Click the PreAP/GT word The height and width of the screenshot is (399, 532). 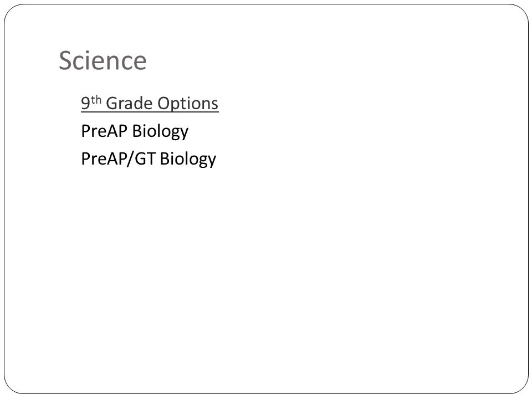(x=118, y=159)
